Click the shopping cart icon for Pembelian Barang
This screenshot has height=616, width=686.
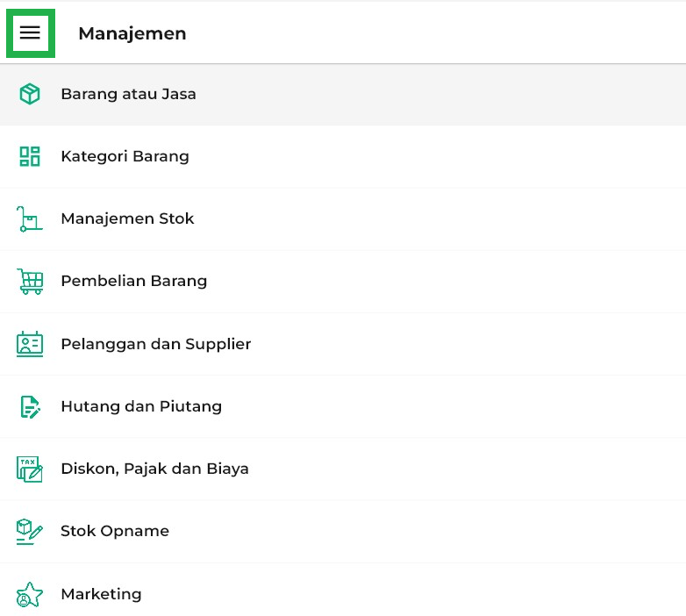point(30,282)
